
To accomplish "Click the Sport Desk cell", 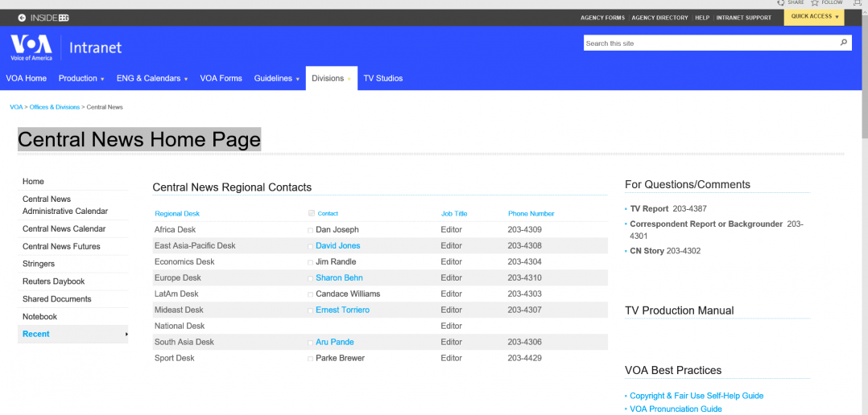I will (175, 358).
